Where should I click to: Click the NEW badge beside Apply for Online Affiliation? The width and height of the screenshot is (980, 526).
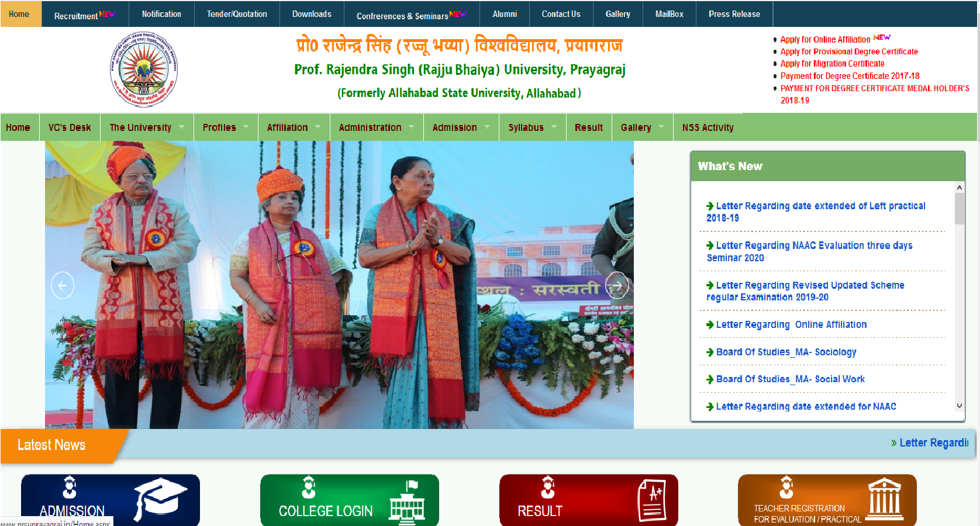tap(882, 37)
